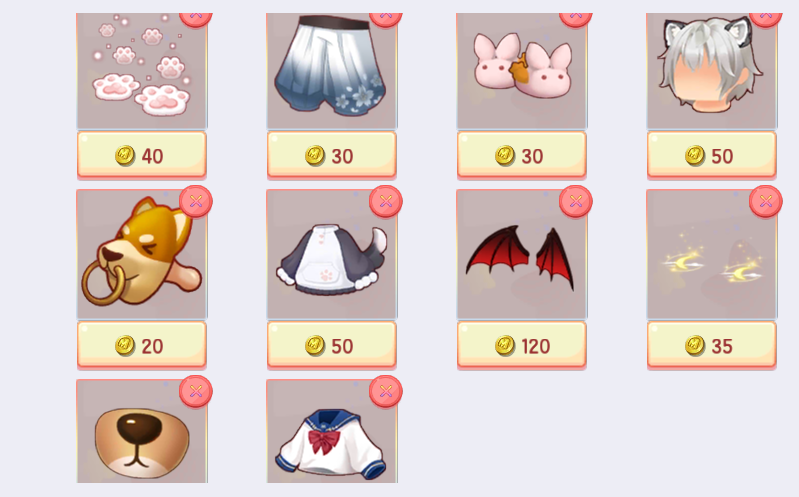Buy bunny slippers for 30 coins
799x497 pixels.
(522, 155)
